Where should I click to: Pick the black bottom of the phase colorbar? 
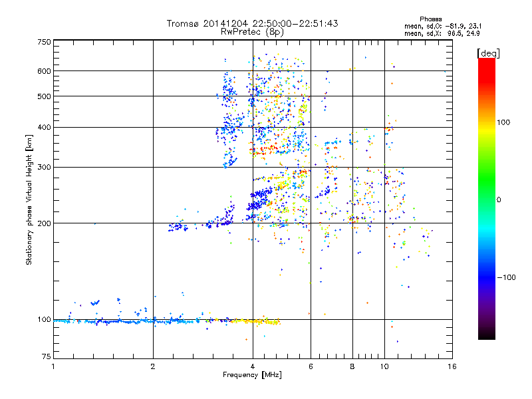coord(487,334)
